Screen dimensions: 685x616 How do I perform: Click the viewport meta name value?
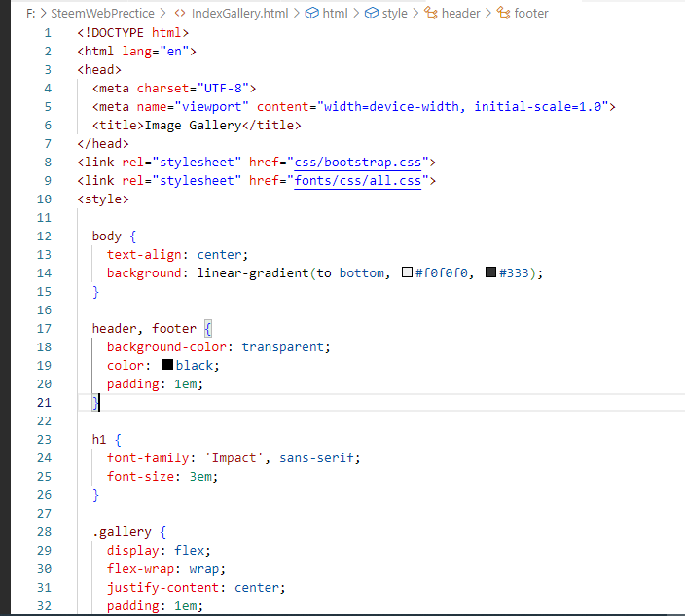(x=211, y=107)
